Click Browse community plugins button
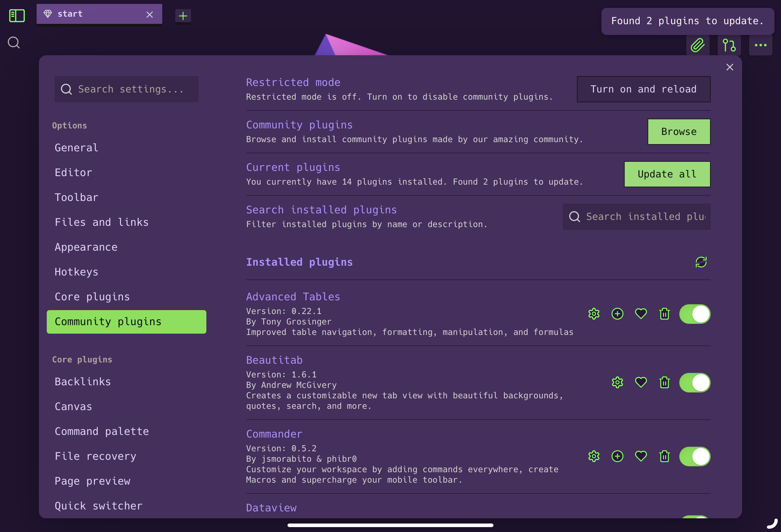This screenshot has height=532, width=781. [x=679, y=132]
